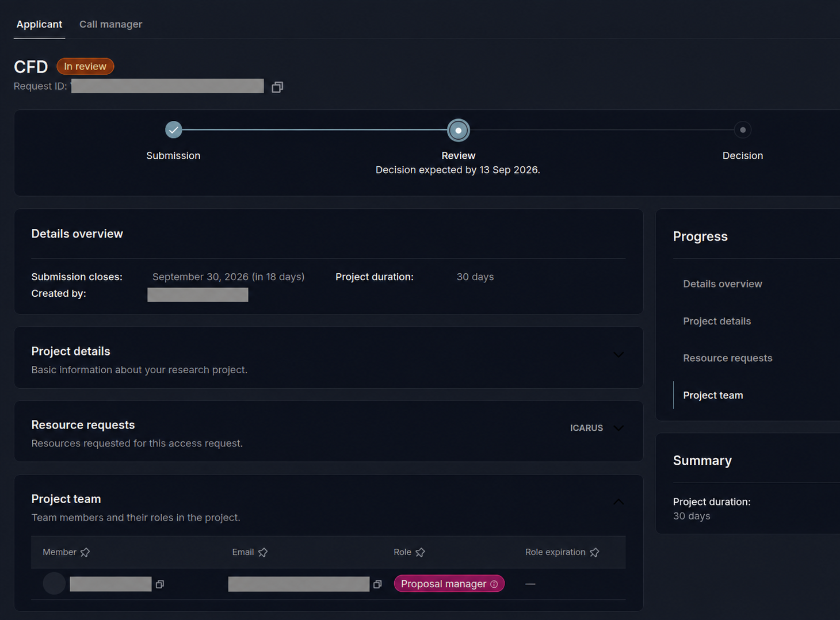The image size is (840, 620).
Task: Click the Member column header
Action: [x=59, y=552]
